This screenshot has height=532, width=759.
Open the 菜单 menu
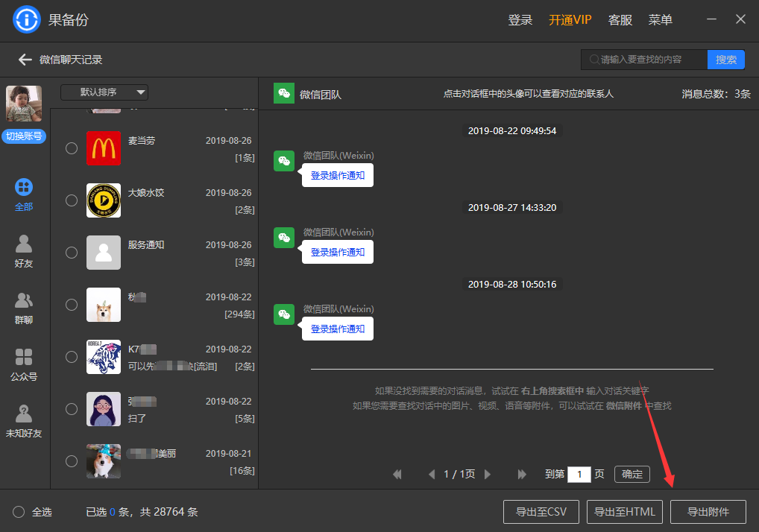point(660,20)
